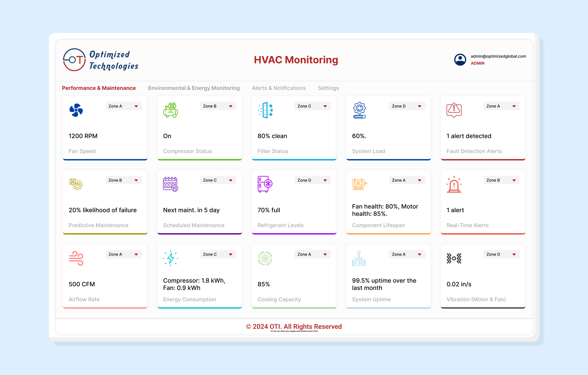Click the Fault Detection Alerts warning icon

(x=454, y=110)
